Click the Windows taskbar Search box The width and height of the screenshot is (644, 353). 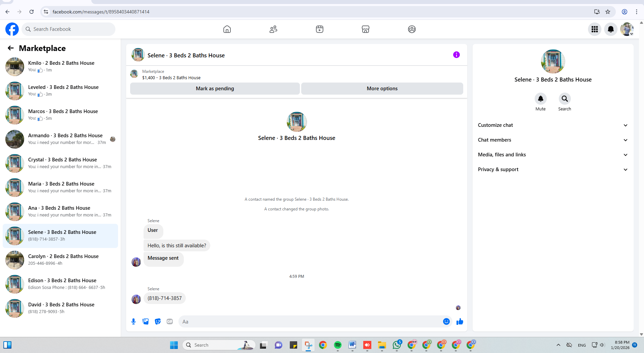click(219, 345)
